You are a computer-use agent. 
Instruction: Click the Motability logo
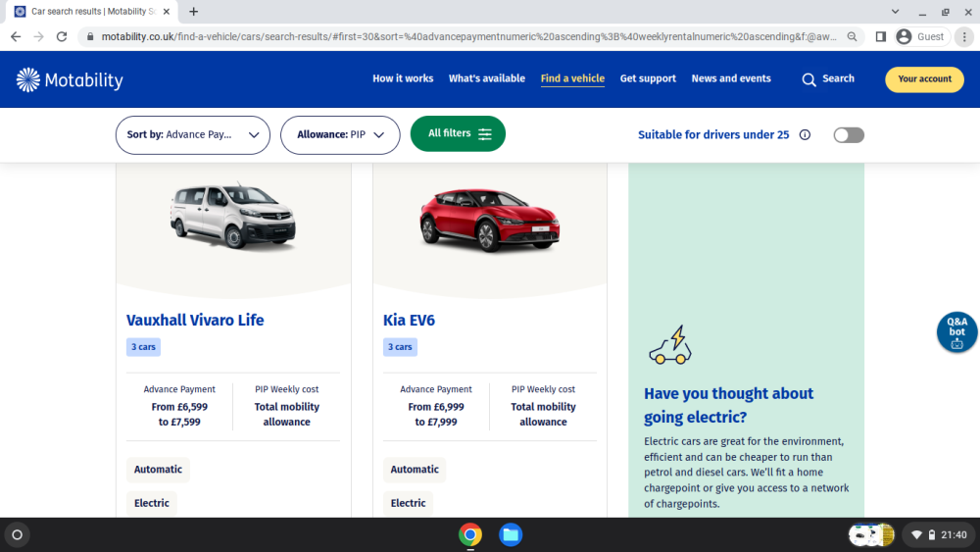(70, 80)
